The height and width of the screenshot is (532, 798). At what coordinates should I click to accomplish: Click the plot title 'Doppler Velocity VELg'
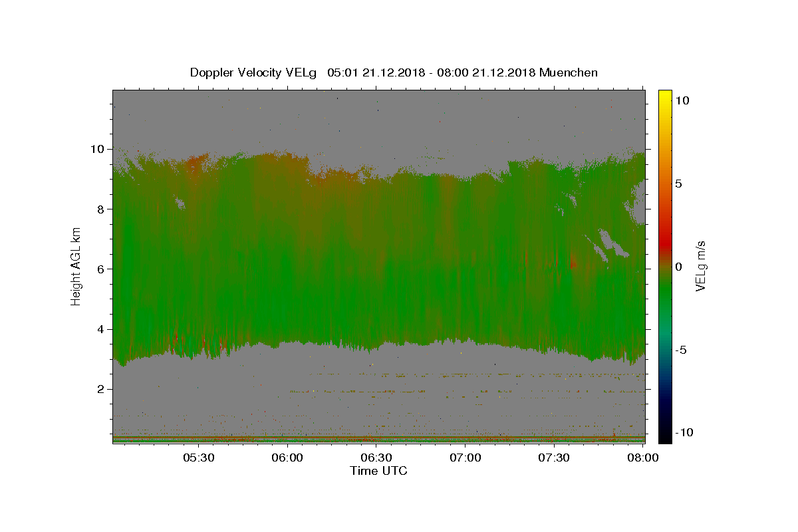tap(253, 72)
